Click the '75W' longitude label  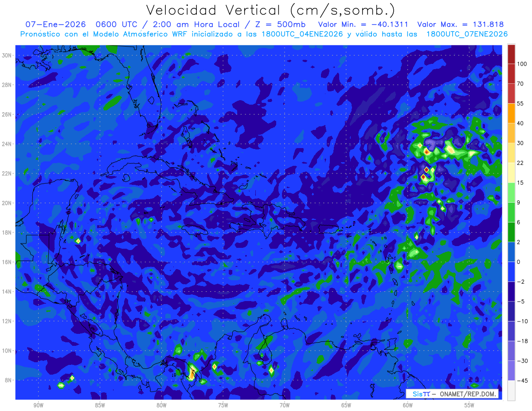[x=223, y=405]
